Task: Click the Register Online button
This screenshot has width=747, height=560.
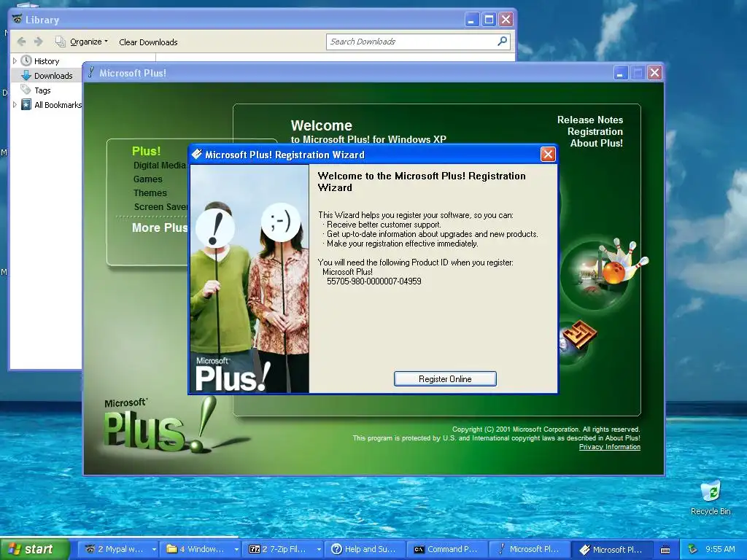Action: point(445,379)
